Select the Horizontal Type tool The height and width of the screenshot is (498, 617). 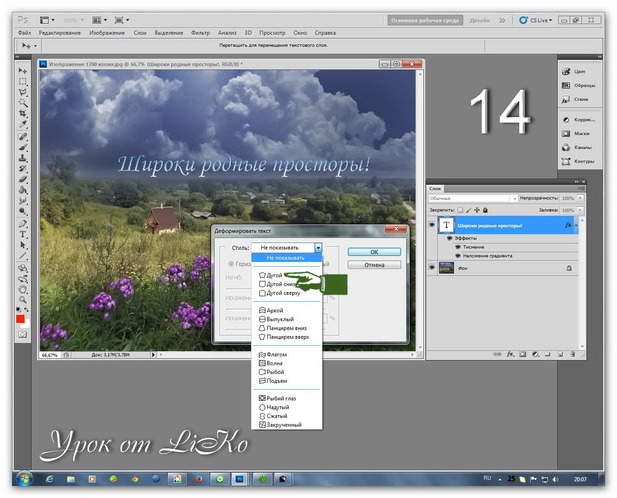(23, 234)
